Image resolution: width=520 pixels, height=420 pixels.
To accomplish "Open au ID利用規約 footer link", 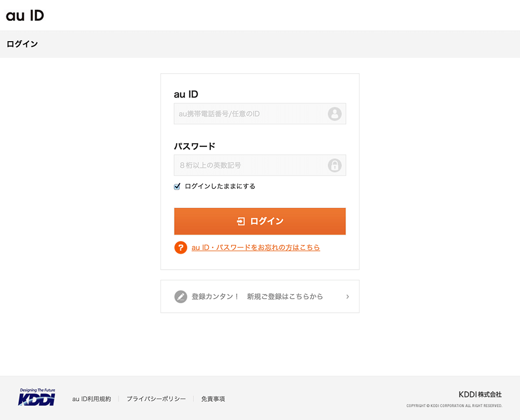I will pyautogui.click(x=91, y=399).
